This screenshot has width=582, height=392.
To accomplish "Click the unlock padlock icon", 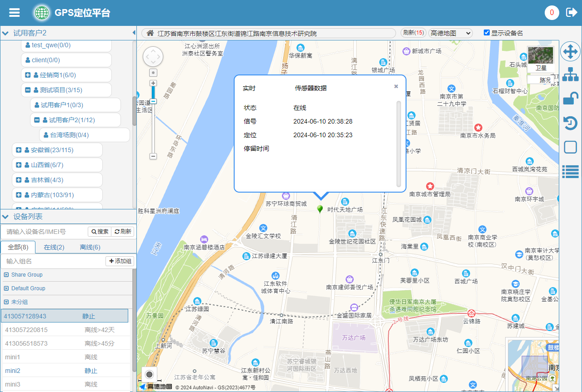I will tap(570, 99).
